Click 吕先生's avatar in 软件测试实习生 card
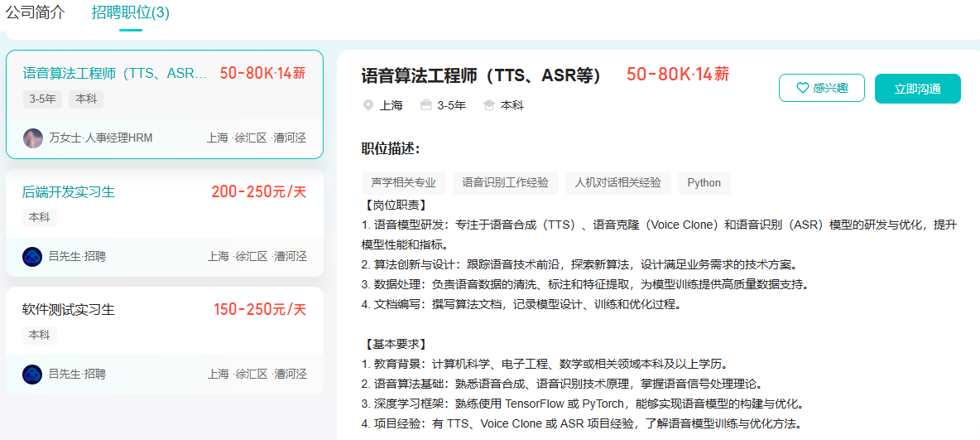The height and width of the screenshot is (440, 980). 32,374
